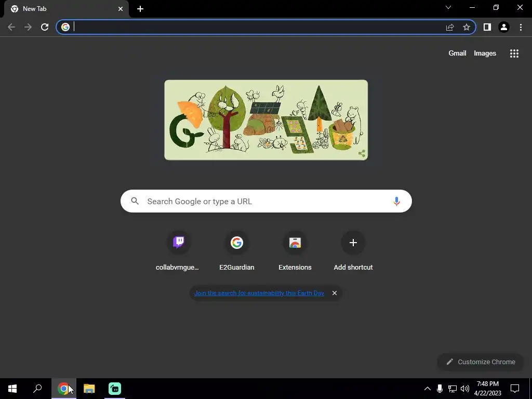Open network status in the tray
Viewport: 532px width, 399px height.
pos(453,389)
